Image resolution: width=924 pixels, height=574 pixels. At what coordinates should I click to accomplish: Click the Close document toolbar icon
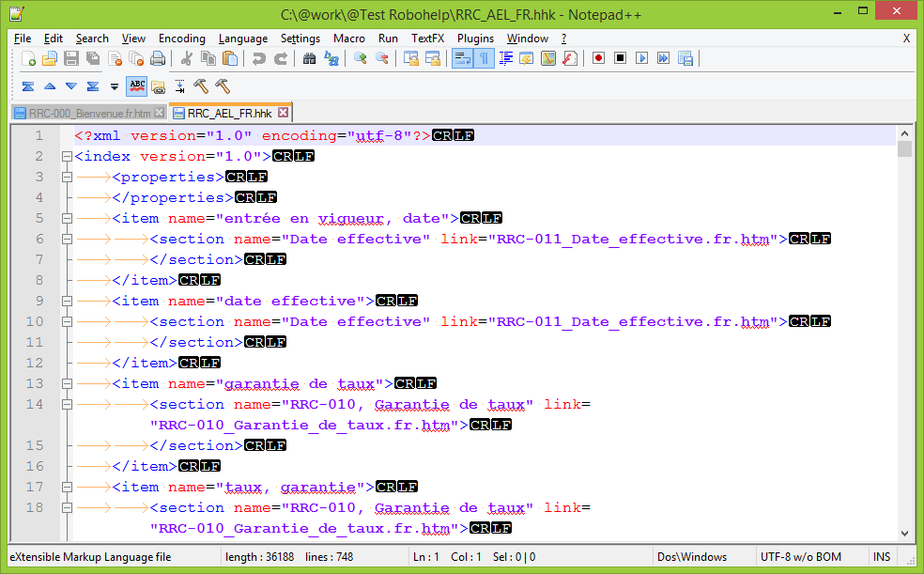click(x=115, y=58)
